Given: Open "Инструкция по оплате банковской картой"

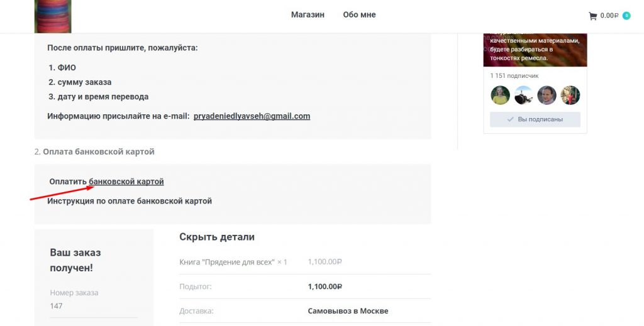Looking at the screenshot, I should tap(131, 201).
